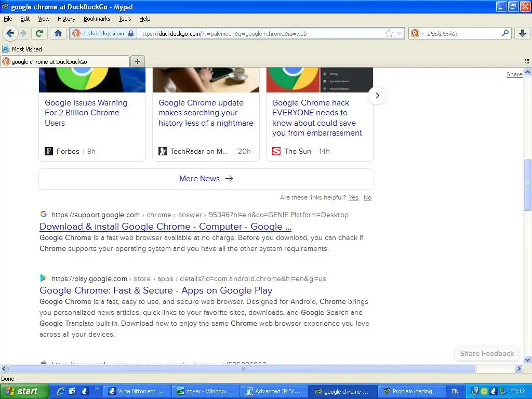This screenshot has width=532, height=399.
Task: Open the tab groups icon
Action: point(527,61)
